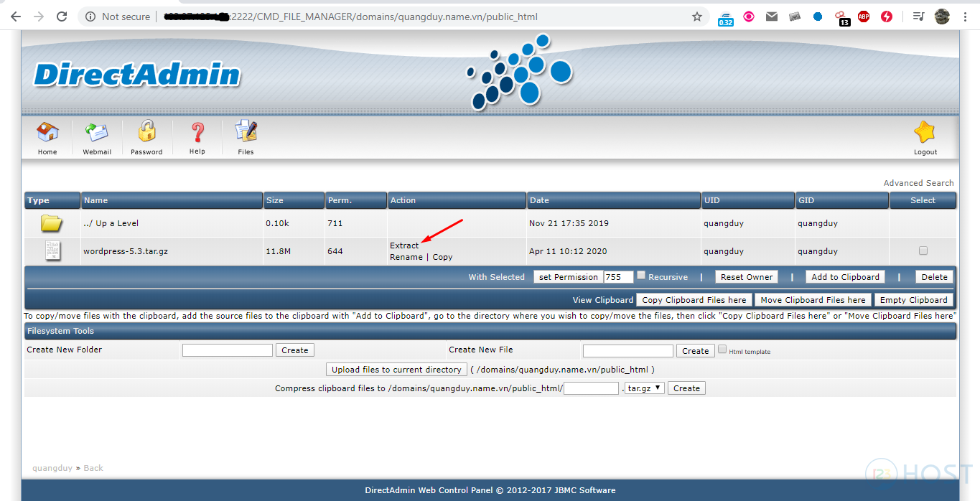Sort files by the Type column
This screenshot has width=980, height=501.
click(52, 200)
